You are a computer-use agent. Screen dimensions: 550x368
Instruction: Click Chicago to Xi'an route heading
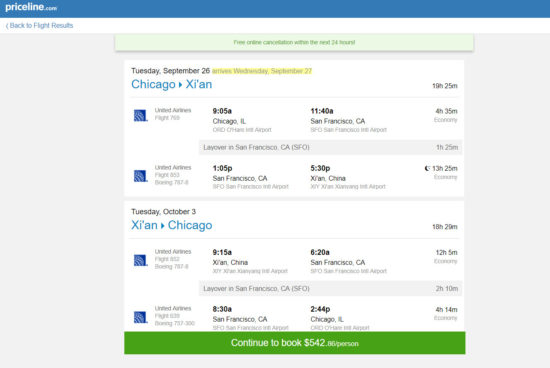click(172, 84)
